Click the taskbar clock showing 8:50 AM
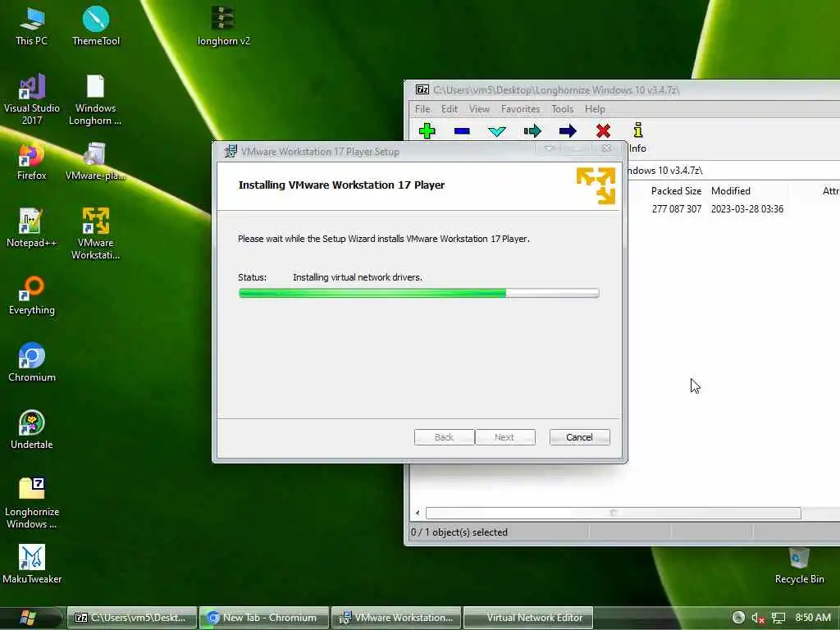This screenshot has height=630, width=840. tap(813, 618)
